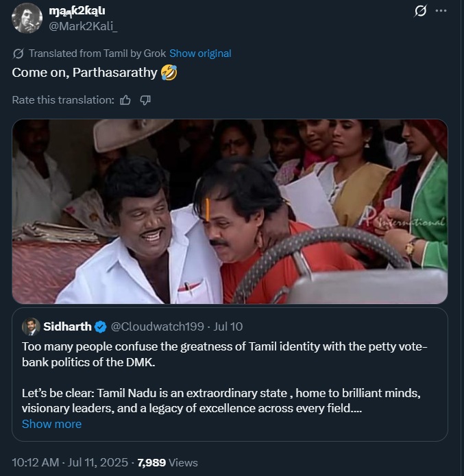Show original Tamil text
This screenshot has width=464, height=476.
click(x=200, y=53)
